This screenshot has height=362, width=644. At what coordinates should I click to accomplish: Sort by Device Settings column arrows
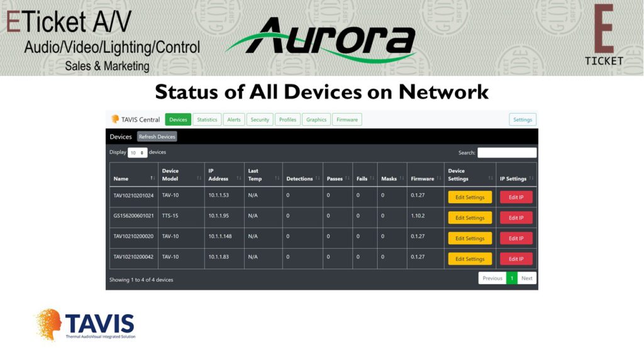(491, 178)
